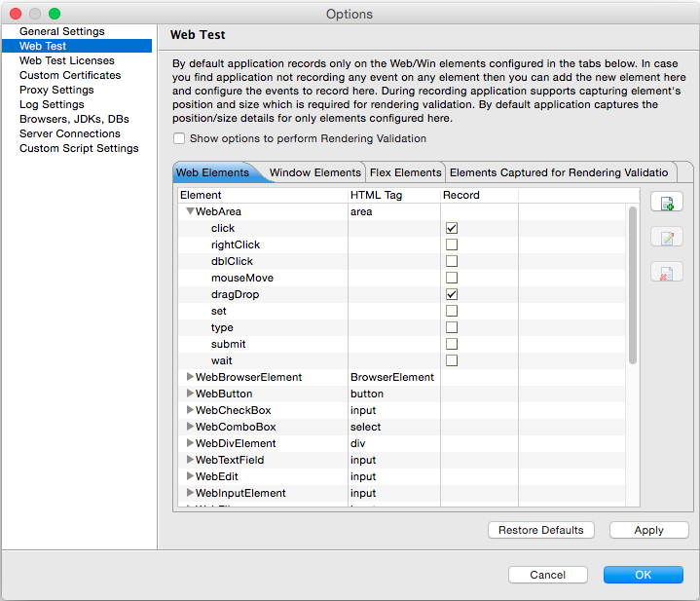Click the Record column header
The height and width of the screenshot is (601, 700).
(x=479, y=195)
